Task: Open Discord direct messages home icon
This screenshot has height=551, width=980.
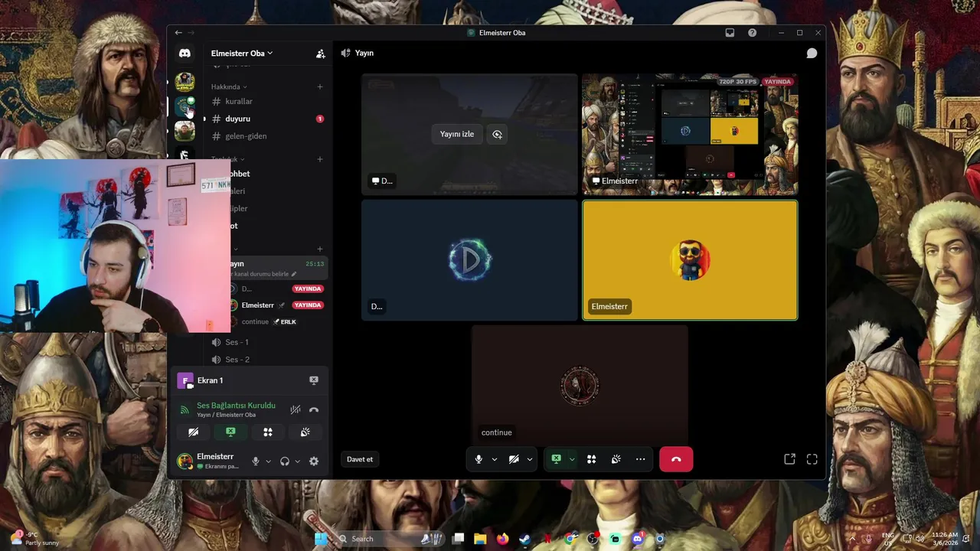Action: [185, 54]
